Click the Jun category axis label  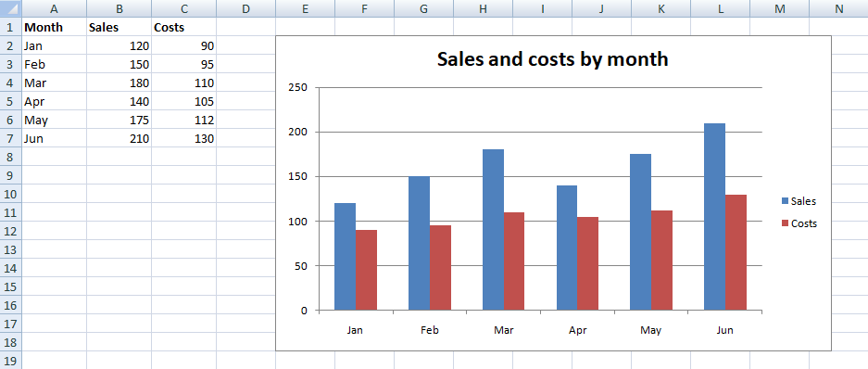(724, 330)
